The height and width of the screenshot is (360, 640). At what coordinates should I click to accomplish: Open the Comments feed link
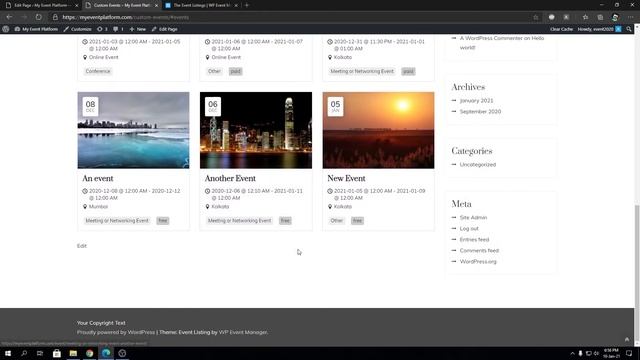(x=479, y=251)
